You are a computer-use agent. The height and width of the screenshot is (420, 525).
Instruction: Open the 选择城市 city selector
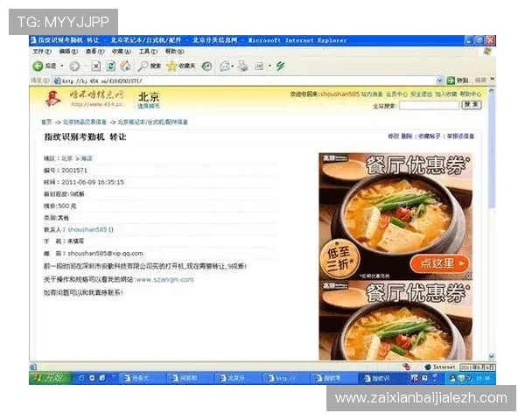[x=149, y=106]
